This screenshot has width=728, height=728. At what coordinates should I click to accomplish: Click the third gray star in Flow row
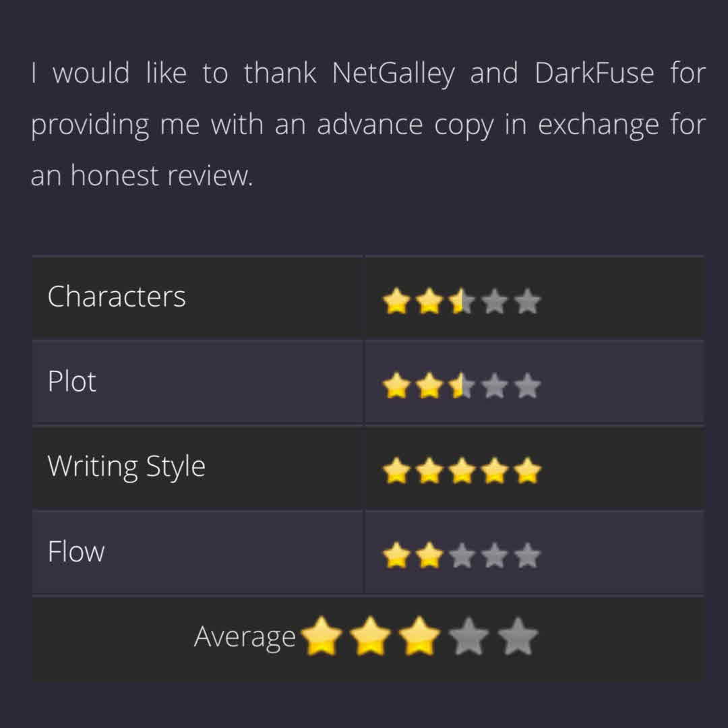pos(462,556)
